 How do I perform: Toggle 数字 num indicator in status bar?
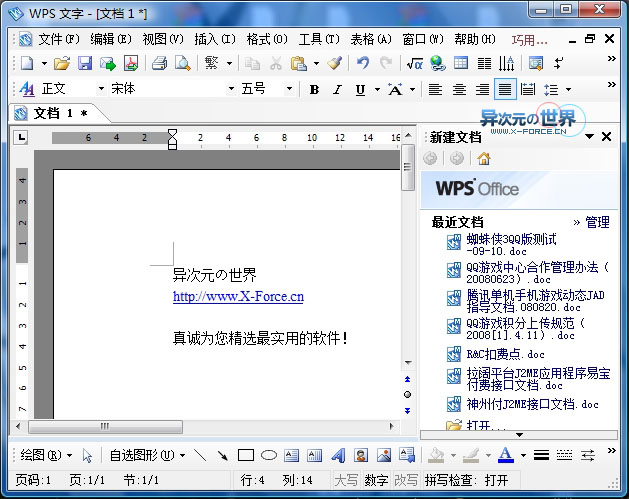(376, 480)
